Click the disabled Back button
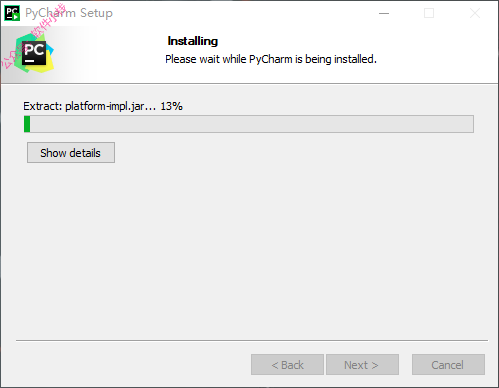Screen dimensions: 499x388 pos(287,365)
